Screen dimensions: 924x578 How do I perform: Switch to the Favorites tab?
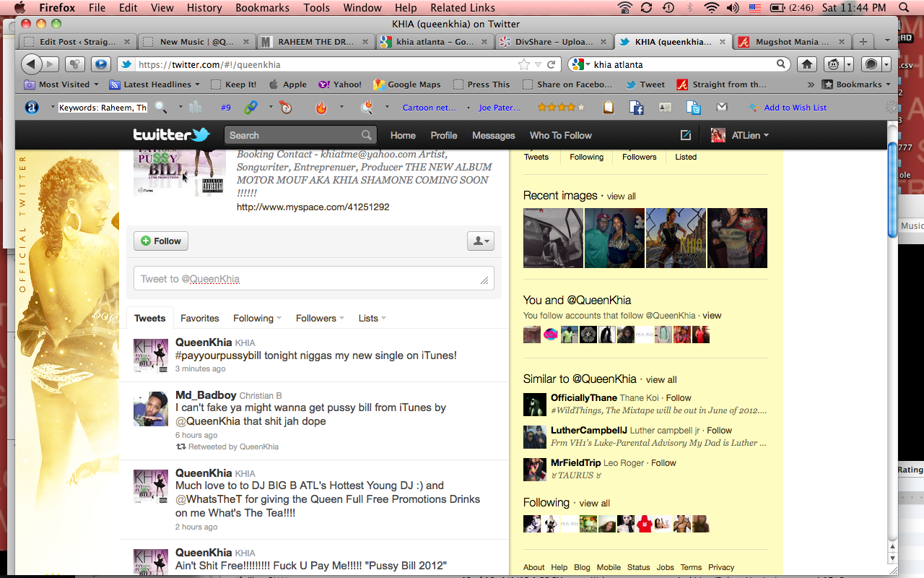coord(199,318)
